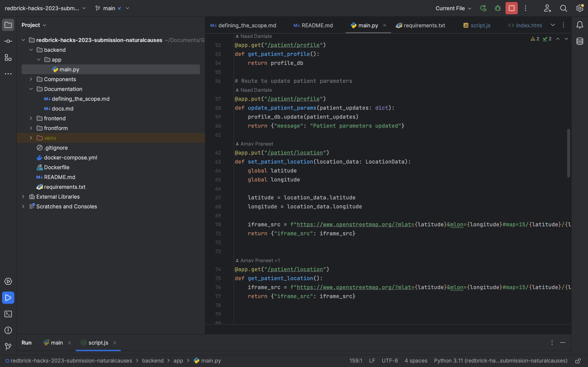The image size is (588, 367).
Task: Open the Services tool window
Action: tap(8, 281)
